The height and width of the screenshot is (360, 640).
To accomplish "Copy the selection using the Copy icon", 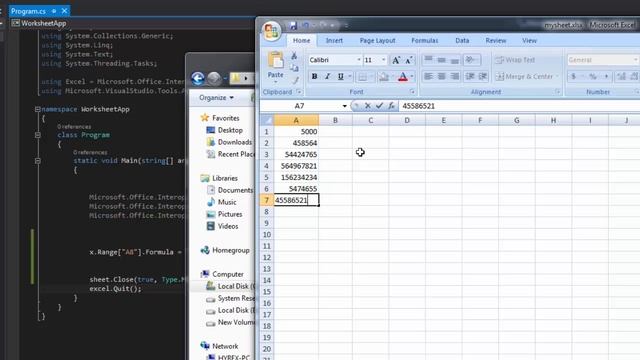I will click(294, 68).
